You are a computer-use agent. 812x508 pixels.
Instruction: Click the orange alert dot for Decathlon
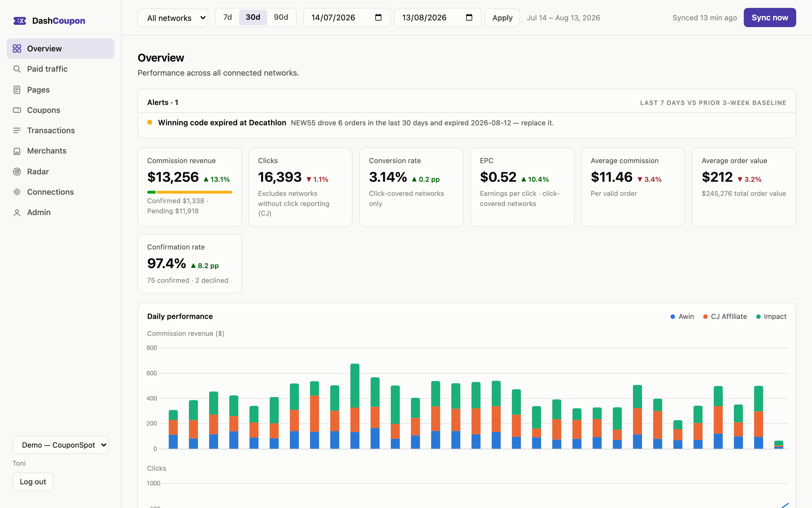point(150,122)
